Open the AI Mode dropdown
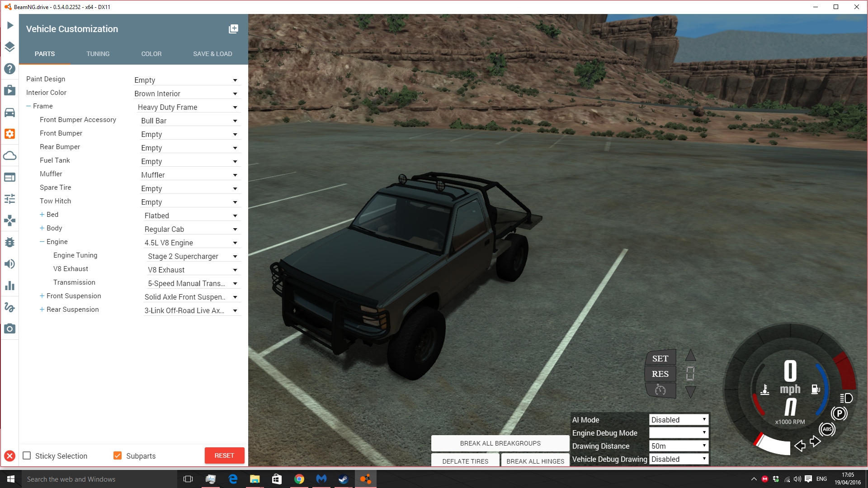 coord(679,420)
